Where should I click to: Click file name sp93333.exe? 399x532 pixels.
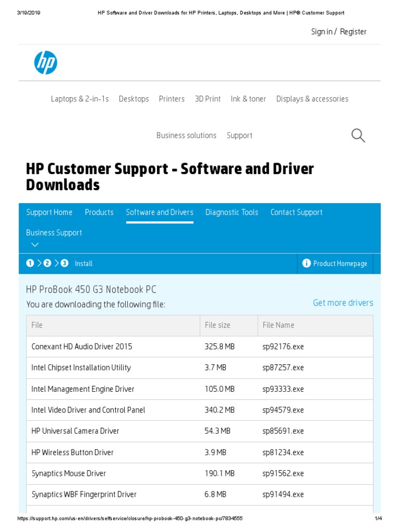point(283,389)
